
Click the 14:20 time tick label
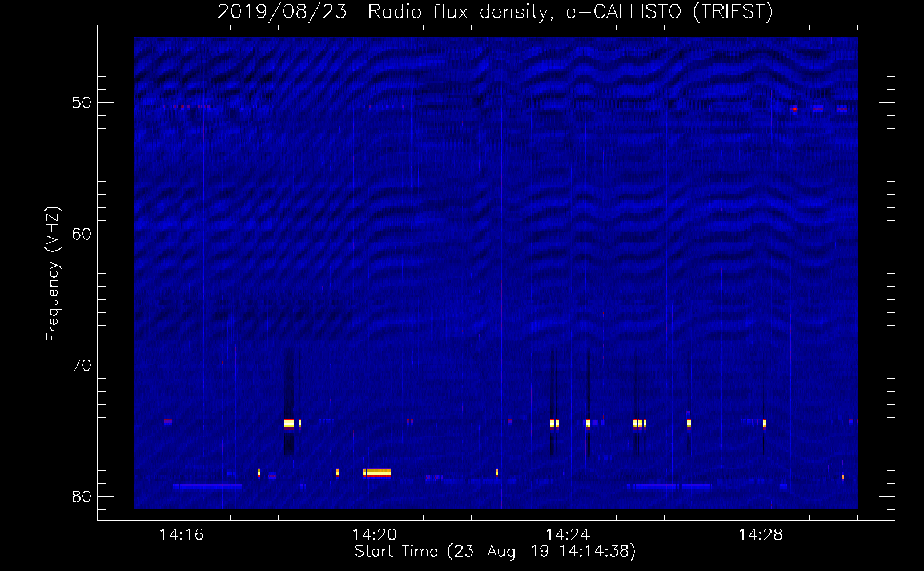375,534
